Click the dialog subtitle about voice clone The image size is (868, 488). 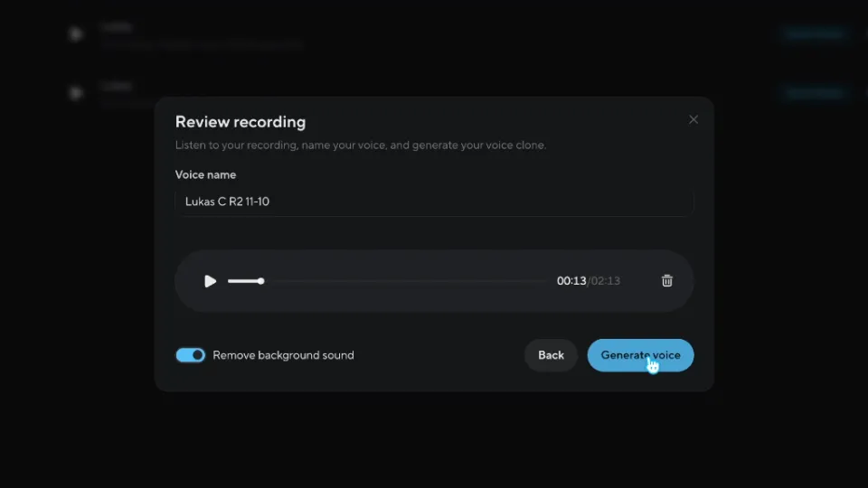(361, 145)
